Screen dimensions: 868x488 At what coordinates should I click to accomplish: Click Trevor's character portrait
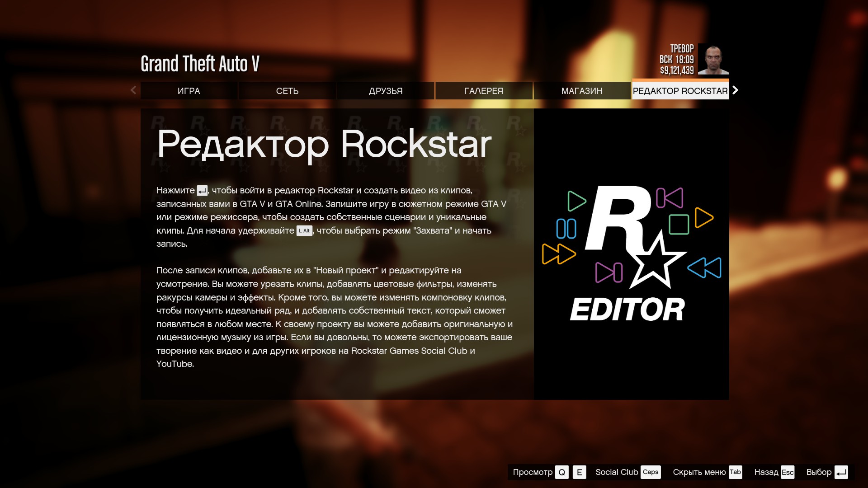pos(713,59)
